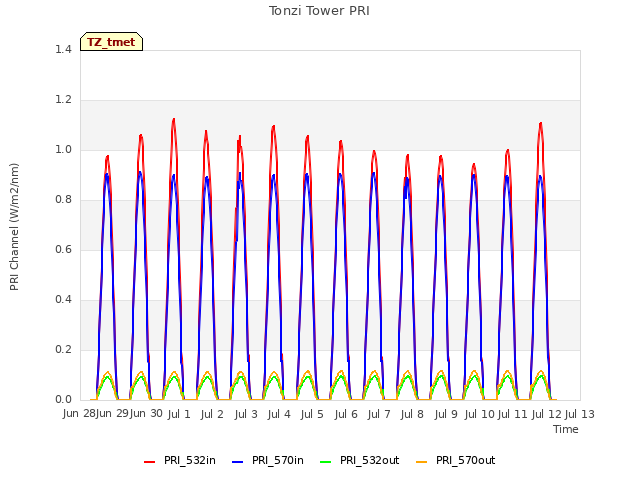
Task: Click the Jul 10 x-axis tick label
Action: pos(479,414)
